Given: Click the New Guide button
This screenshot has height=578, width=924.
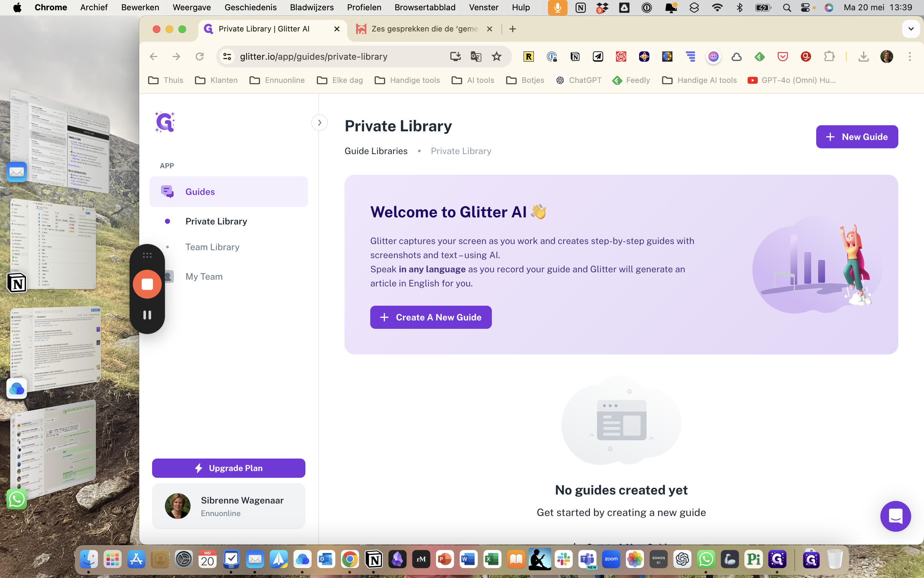Looking at the screenshot, I should (x=857, y=137).
